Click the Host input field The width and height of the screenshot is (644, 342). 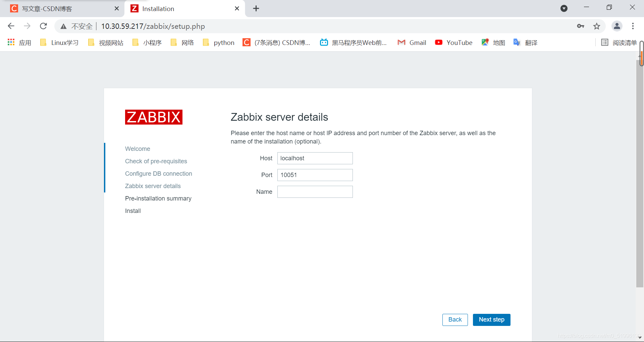pyautogui.click(x=315, y=158)
